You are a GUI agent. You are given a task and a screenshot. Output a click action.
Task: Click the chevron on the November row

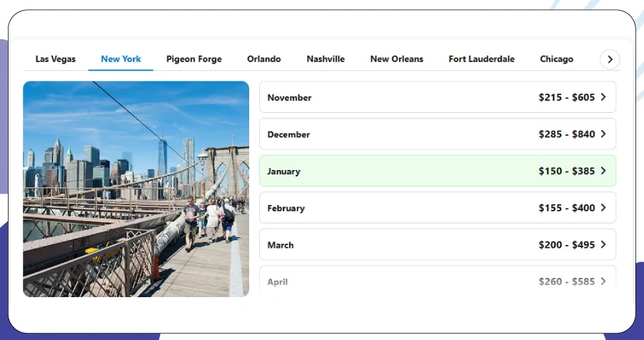[x=603, y=97]
